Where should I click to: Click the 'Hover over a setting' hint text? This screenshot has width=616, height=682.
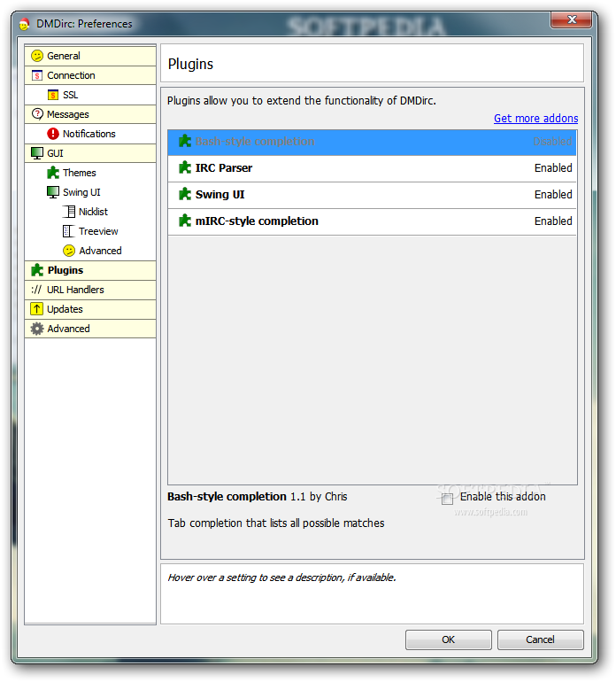click(x=281, y=577)
